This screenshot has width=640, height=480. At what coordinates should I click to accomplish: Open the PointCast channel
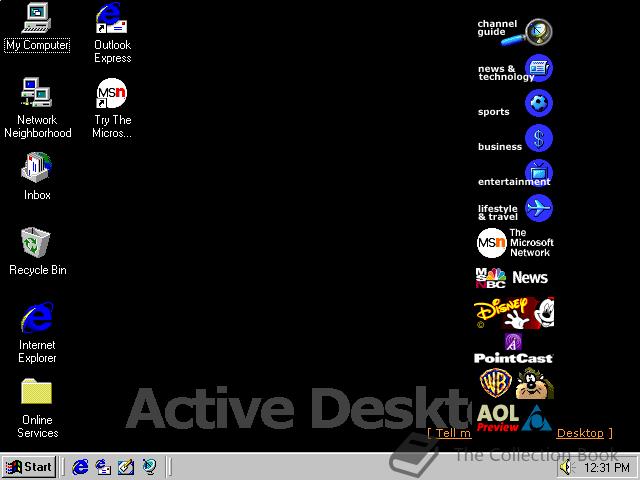click(x=513, y=348)
